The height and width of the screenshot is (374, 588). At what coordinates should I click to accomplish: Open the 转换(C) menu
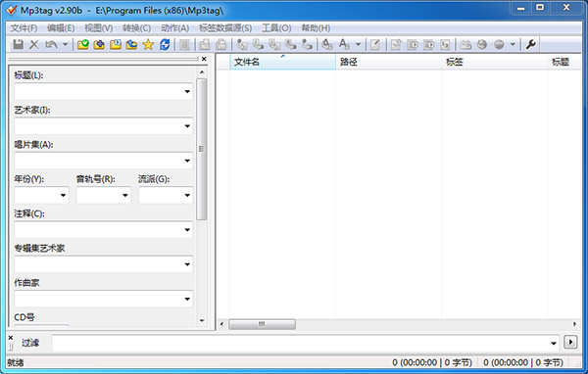pyautogui.click(x=137, y=28)
